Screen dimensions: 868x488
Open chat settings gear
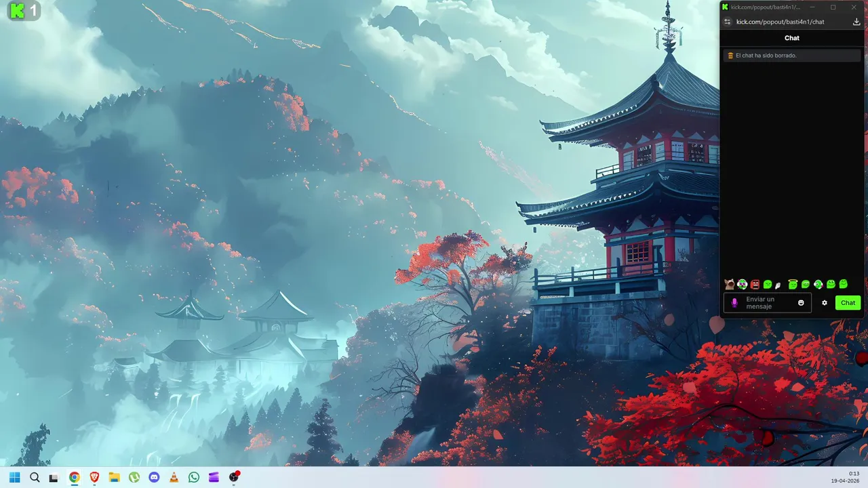click(x=825, y=303)
